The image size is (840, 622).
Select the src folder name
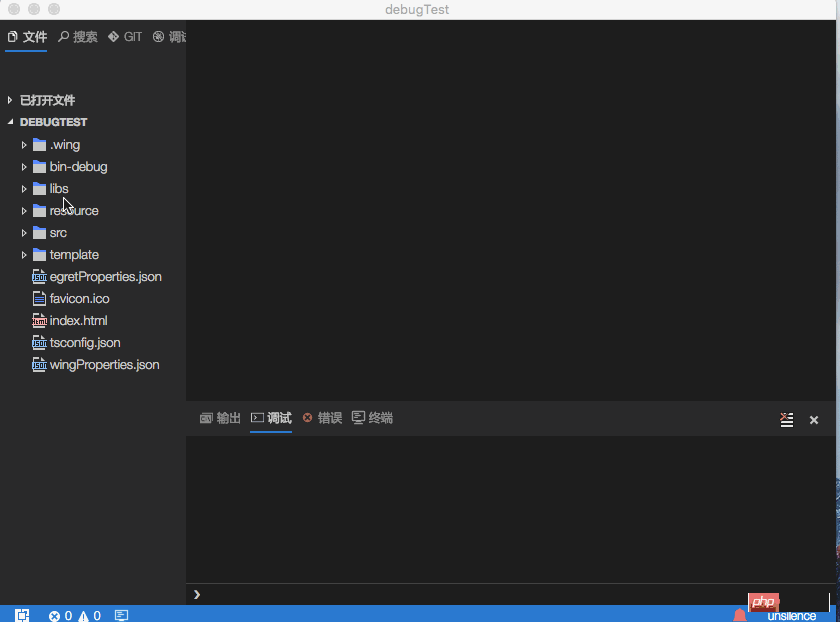58,233
